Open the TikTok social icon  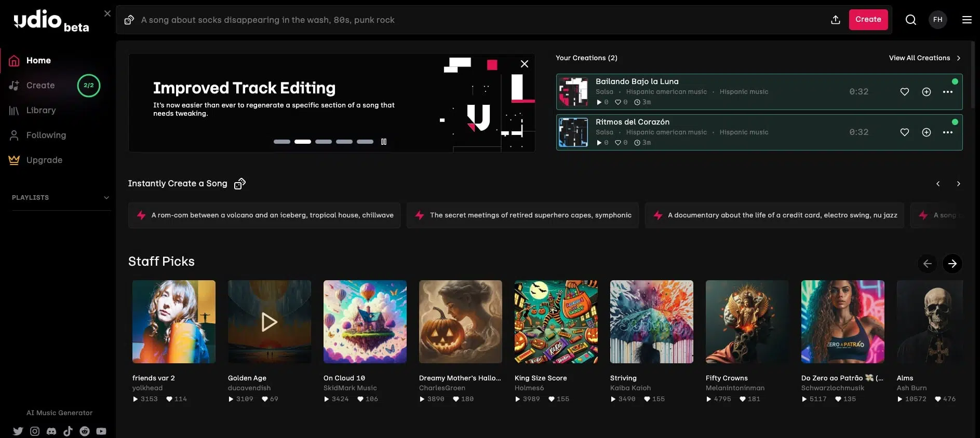click(68, 431)
